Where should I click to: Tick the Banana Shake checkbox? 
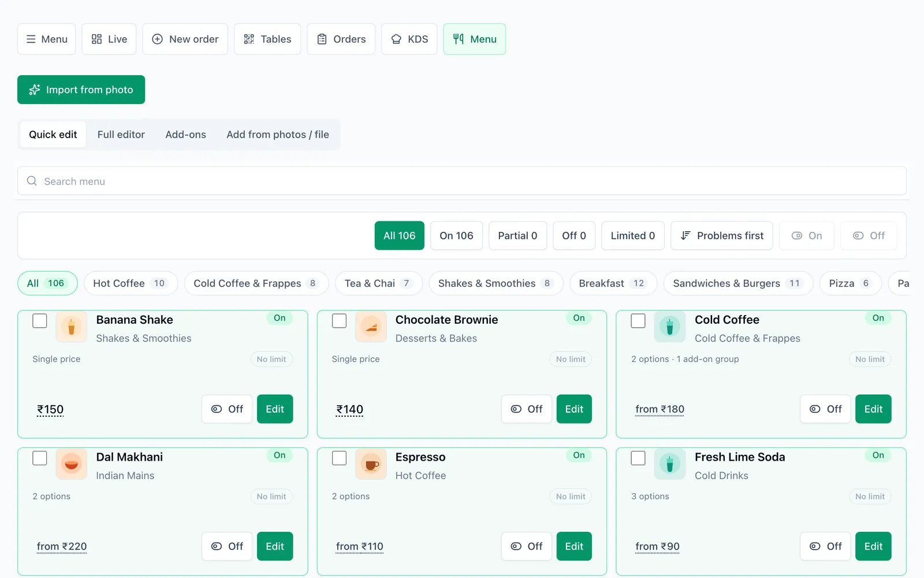(40, 321)
